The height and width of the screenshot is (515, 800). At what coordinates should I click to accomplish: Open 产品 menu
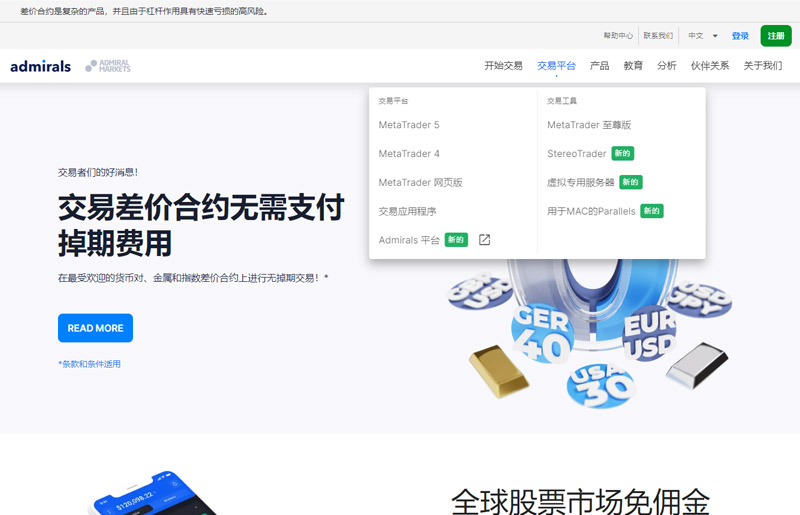[x=599, y=66]
